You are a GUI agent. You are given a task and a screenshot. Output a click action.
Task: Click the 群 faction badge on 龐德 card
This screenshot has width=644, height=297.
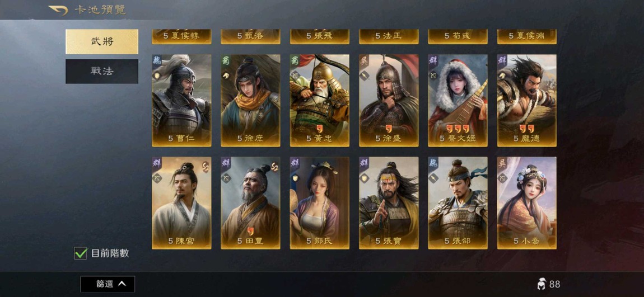502,61
